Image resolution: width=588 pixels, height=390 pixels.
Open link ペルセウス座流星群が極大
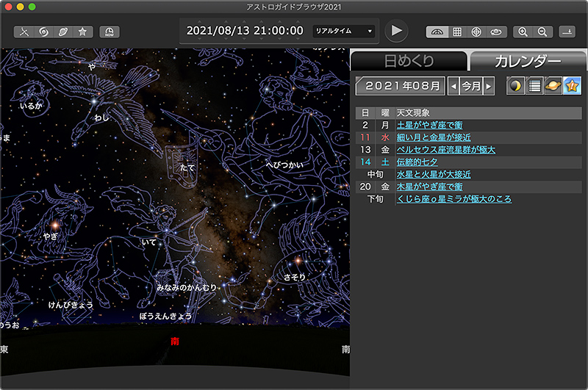click(x=446, y=150)
